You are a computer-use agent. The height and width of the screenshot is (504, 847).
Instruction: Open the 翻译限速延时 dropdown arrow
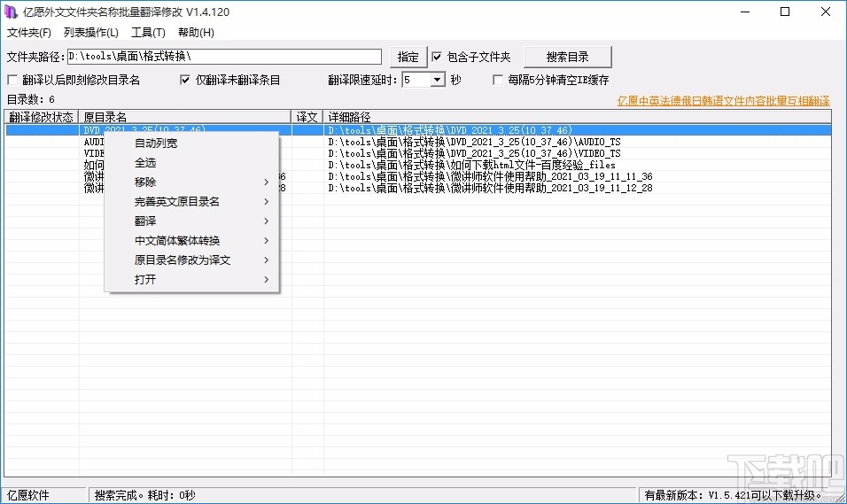pos(438,80)
